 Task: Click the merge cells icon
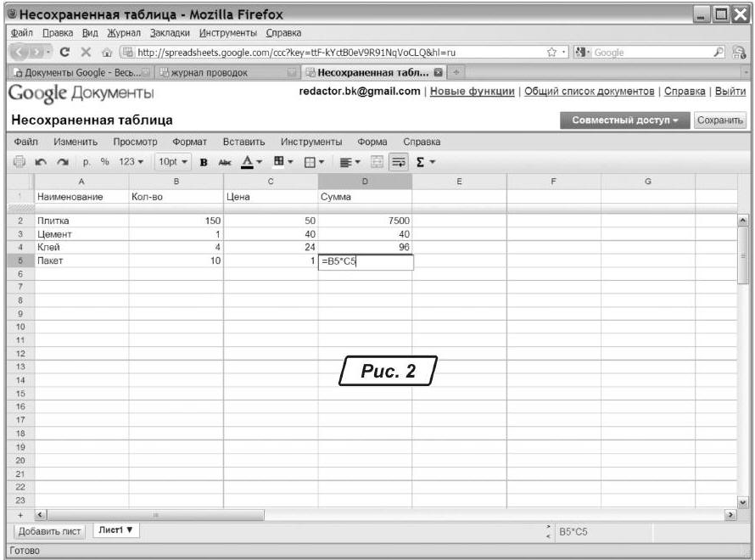(x=378, y=161)
